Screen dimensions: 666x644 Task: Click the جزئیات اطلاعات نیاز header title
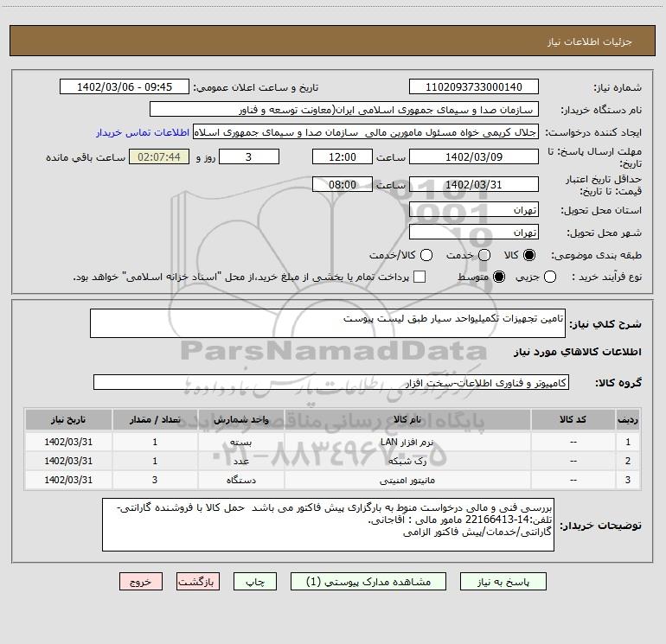pos(590,41)
